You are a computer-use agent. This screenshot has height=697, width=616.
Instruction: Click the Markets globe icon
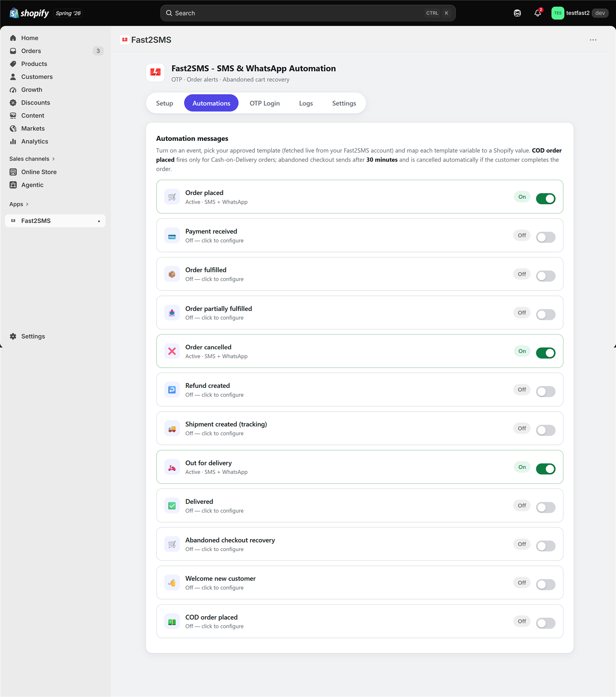[13, 129]
